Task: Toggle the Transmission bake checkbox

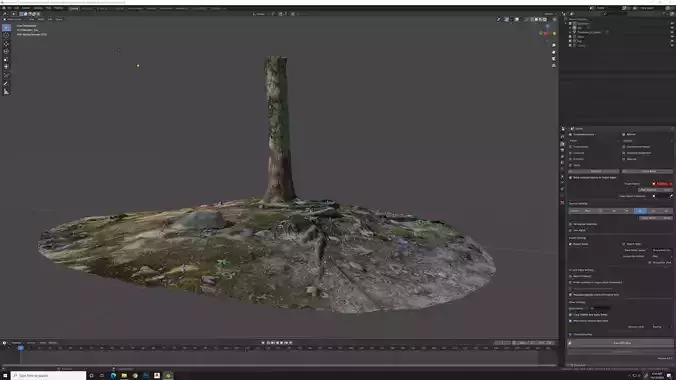Action: pyautogui.click(x=570, y=147)
